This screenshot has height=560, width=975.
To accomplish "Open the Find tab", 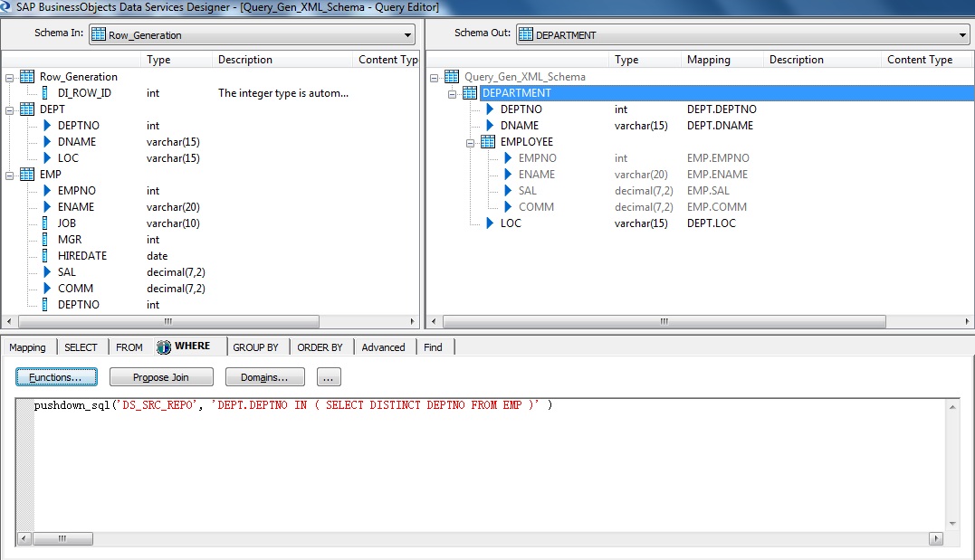I will 434,347.
